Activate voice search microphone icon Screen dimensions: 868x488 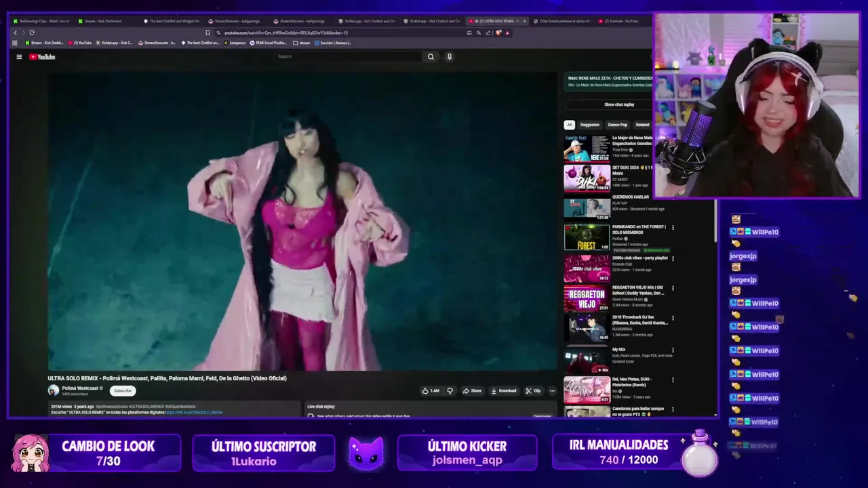click(449, 57)
